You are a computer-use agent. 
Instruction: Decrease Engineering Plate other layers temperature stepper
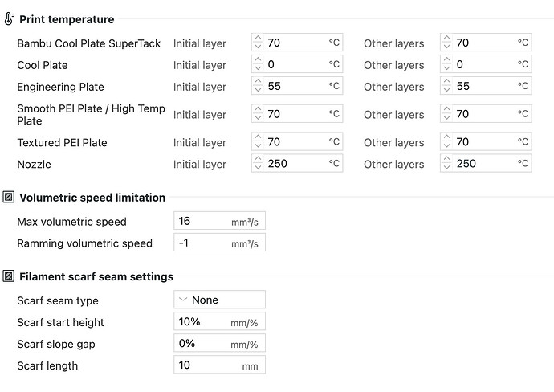click(x=446, y=90)
